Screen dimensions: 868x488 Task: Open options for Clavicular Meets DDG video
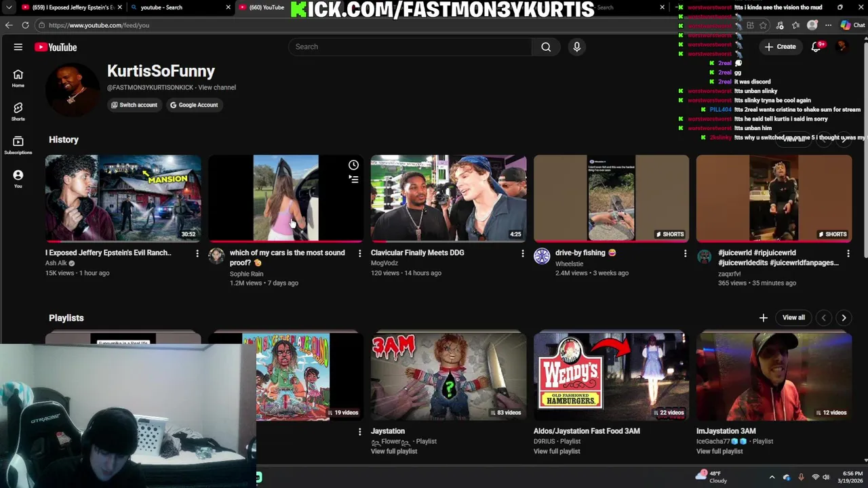pos(523,253)
